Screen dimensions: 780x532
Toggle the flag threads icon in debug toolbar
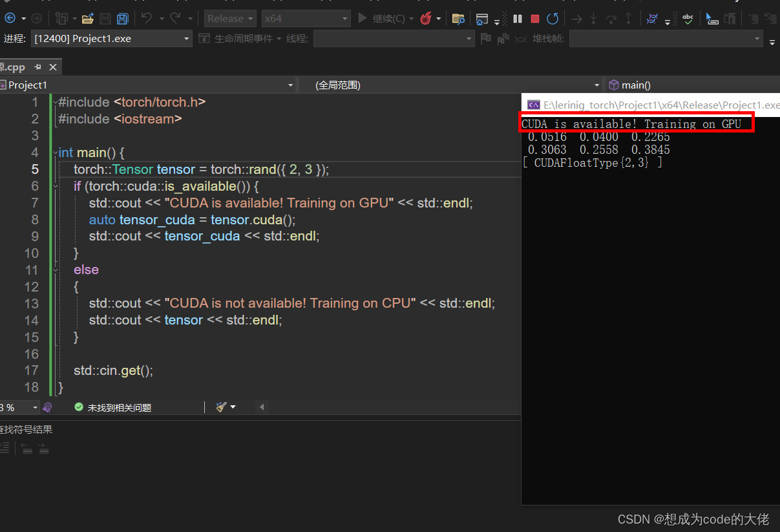tap(485, 39)
